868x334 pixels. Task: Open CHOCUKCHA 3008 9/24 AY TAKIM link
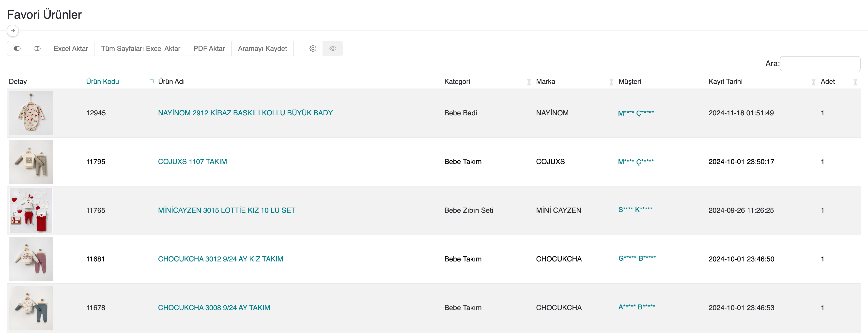[x=214, y=308]
